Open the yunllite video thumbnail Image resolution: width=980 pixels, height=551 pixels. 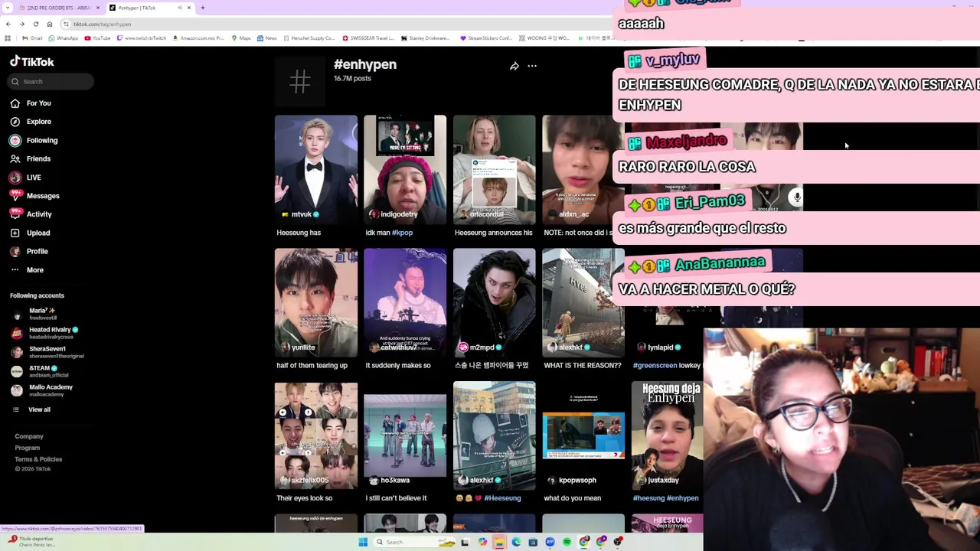316,302
